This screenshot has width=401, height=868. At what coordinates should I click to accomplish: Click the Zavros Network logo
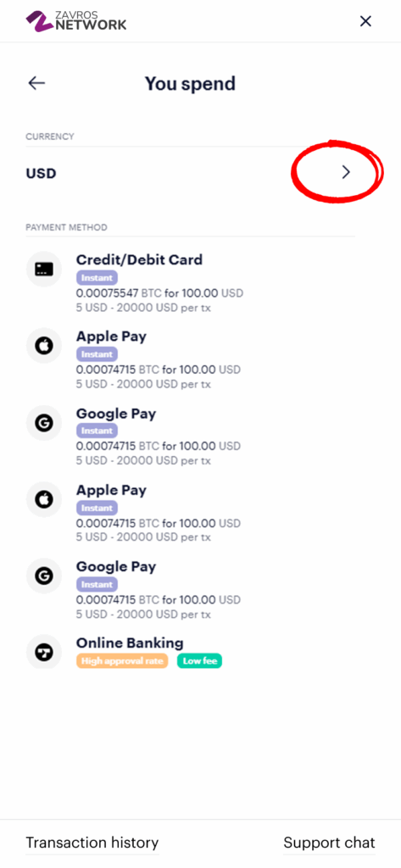pyautogui.click(x=76, y=20)
